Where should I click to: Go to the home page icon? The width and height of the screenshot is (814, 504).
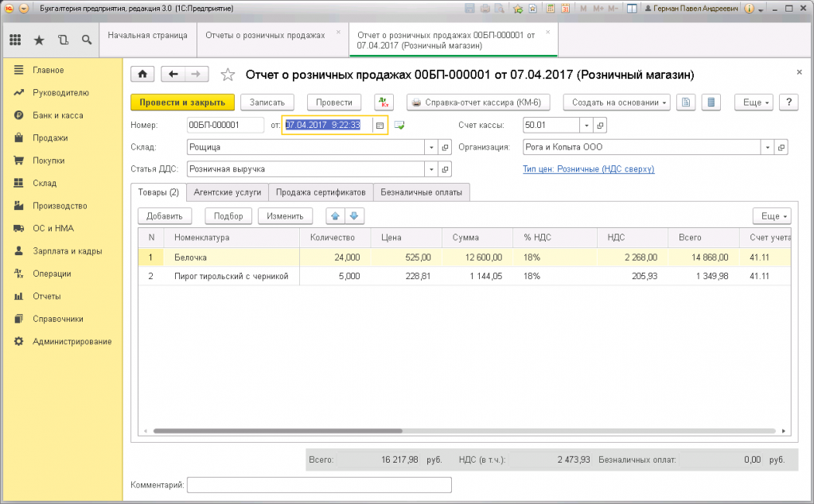point(142,74)
